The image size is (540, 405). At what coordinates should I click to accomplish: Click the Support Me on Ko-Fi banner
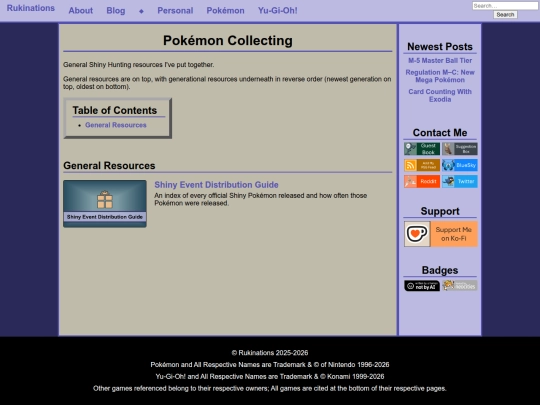(441, 234)
